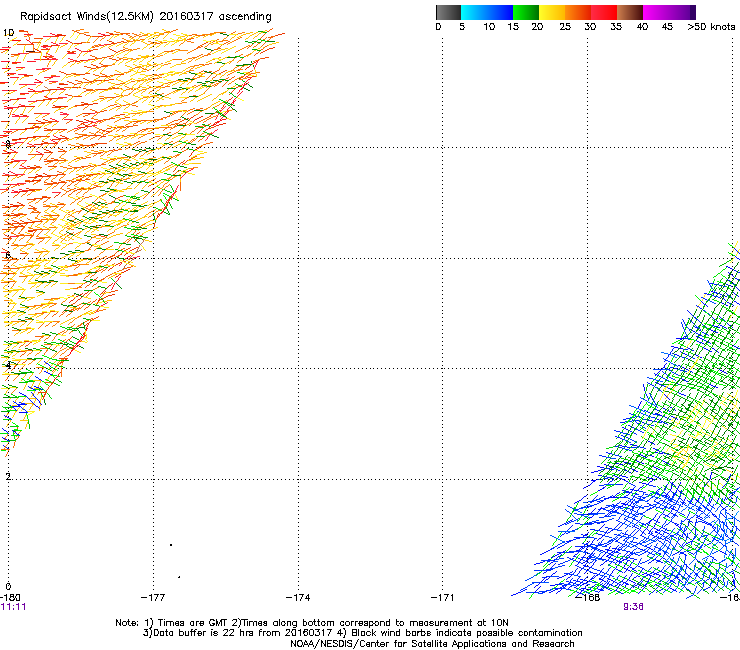Click the '20' label under the color bar
The height and width of the screenshot is (650, 740).
pyautogui.click(x=537, y=27)
